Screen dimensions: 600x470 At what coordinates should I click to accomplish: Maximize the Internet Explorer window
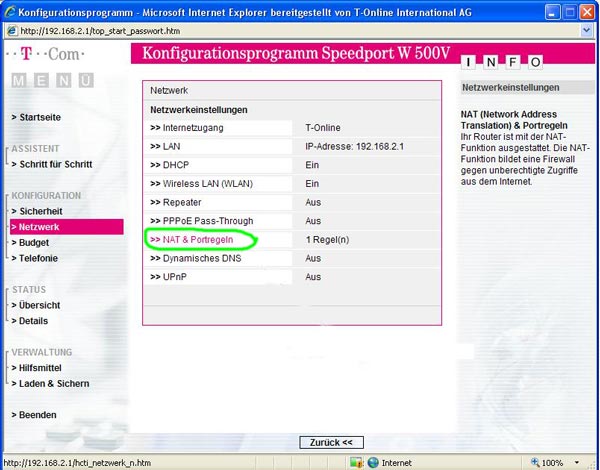click(569, 12)
